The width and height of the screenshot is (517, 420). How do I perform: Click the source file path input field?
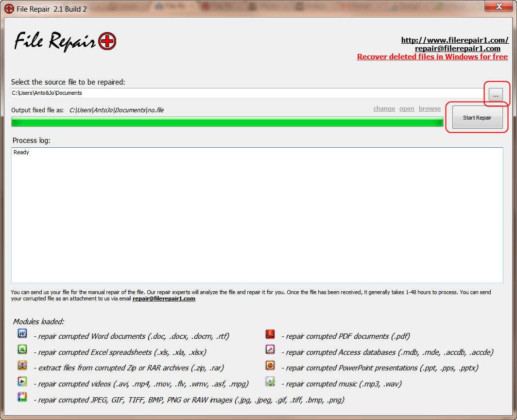(247, 93)
